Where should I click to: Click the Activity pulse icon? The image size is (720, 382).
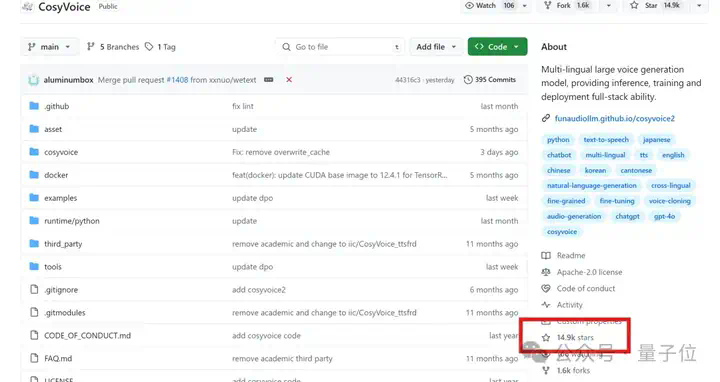pos(546,304)
